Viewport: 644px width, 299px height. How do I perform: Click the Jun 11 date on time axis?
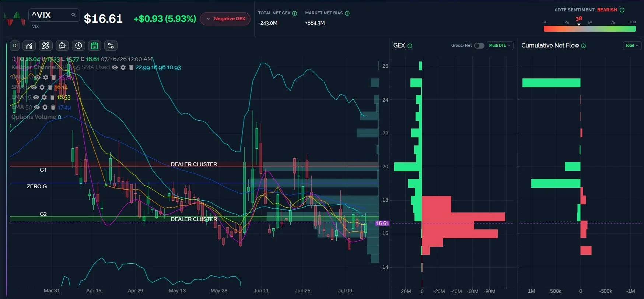[261, 291]
